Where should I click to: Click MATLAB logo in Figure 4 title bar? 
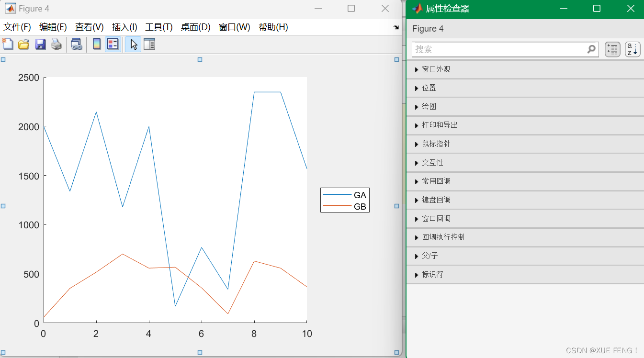10,9
